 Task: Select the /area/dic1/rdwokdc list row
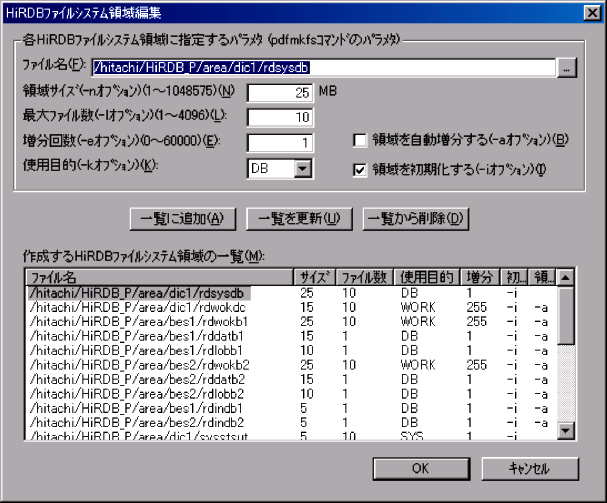[292, 307]
